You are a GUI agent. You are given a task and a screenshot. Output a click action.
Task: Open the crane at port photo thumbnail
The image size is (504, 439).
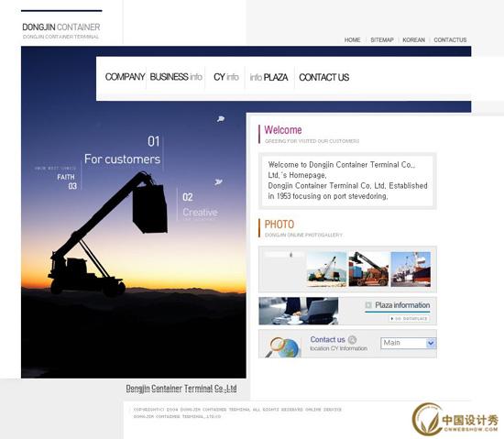[x=326, y=269]
